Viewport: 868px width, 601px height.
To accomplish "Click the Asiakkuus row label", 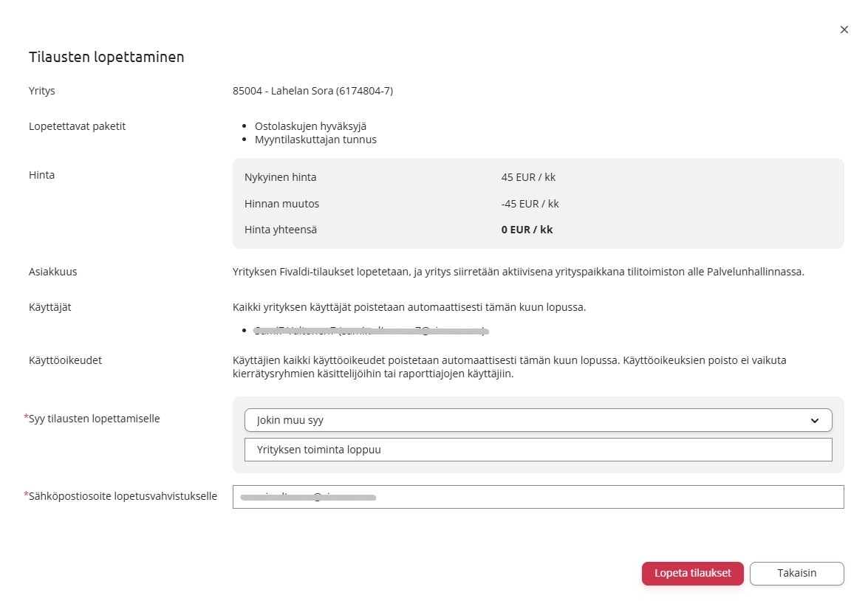I will pyautogui.click(x=53, y=271).
